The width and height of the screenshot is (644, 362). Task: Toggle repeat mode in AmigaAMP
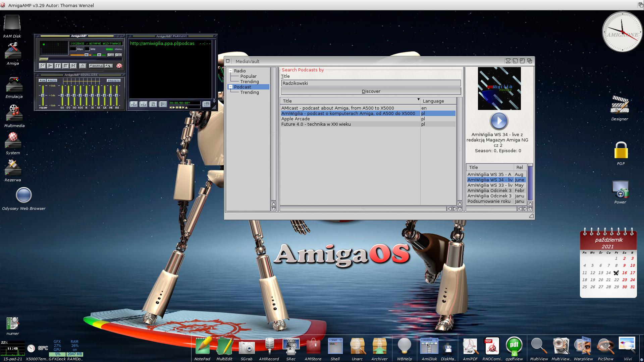tap(109, 66)
